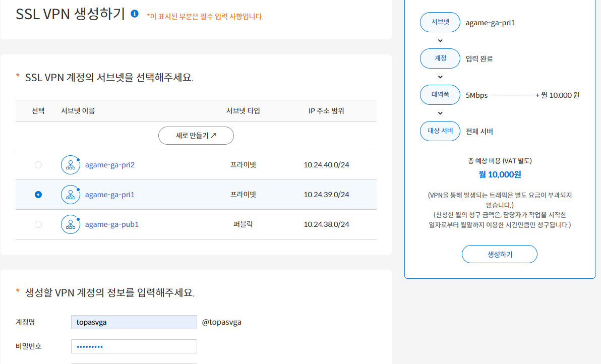Expand the chevron below the 대역폭 step
The width and height of the screenshot is (601, 364).
[440, 112]
